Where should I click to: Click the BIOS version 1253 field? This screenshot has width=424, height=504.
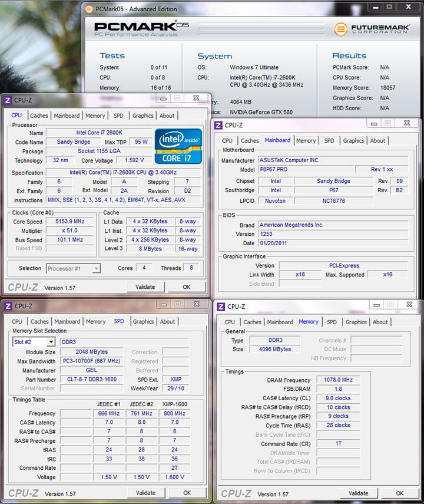pos(333,234)
